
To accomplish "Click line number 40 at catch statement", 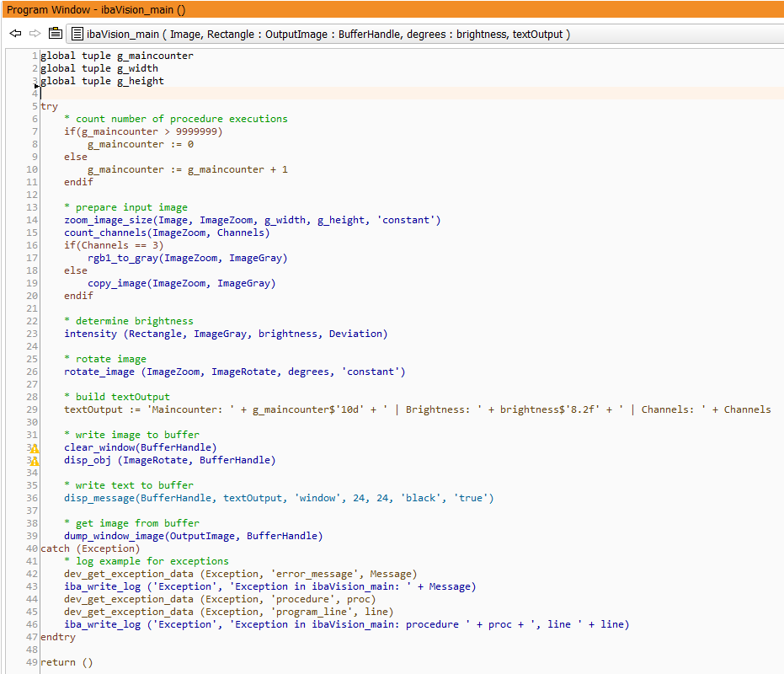I will (32, 548).
